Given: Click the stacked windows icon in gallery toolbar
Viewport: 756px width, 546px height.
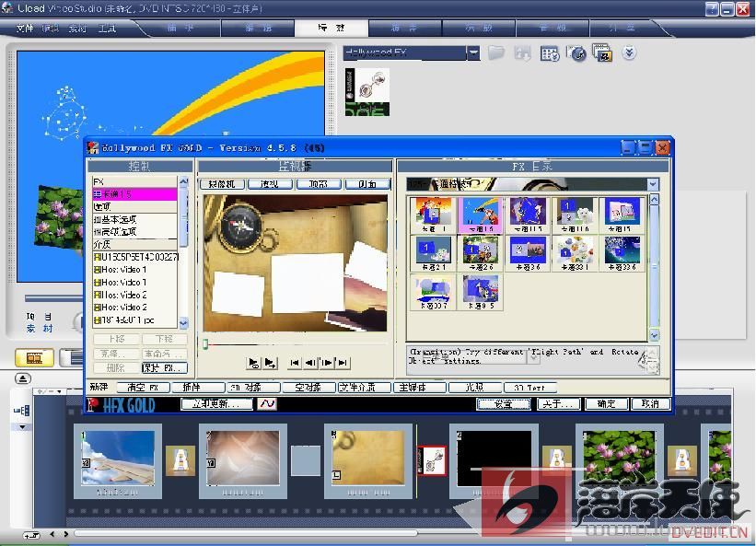Looking at the screenshot, I should click(x=602, y=53).
